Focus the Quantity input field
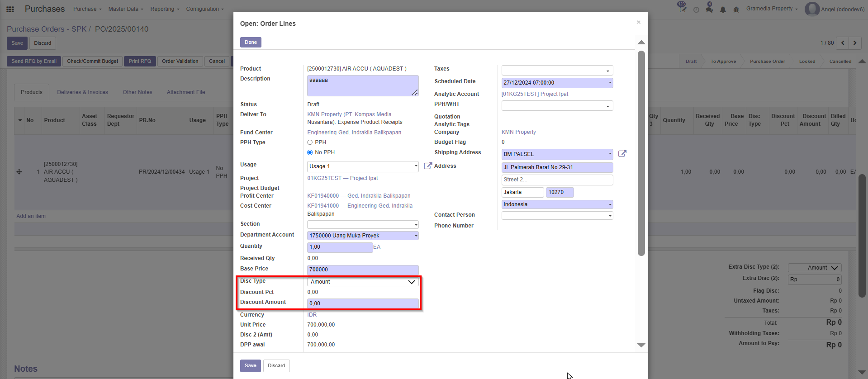The height and width of the screenshot is (379, 868). pos(340,247)
